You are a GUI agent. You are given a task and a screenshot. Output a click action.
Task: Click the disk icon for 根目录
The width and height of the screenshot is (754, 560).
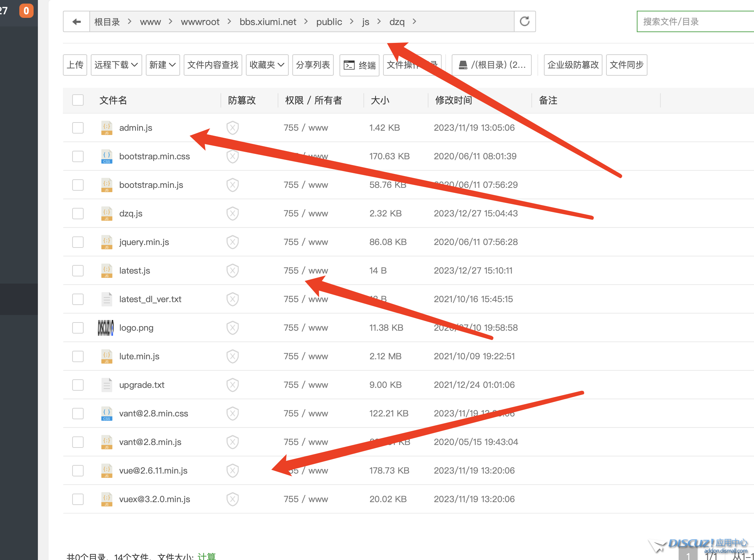pos(463,65)
